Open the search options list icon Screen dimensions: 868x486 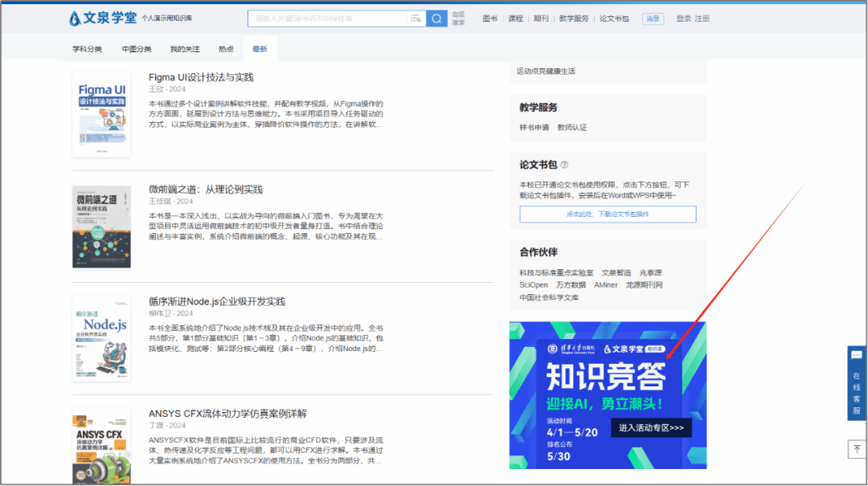click(416, 18)
